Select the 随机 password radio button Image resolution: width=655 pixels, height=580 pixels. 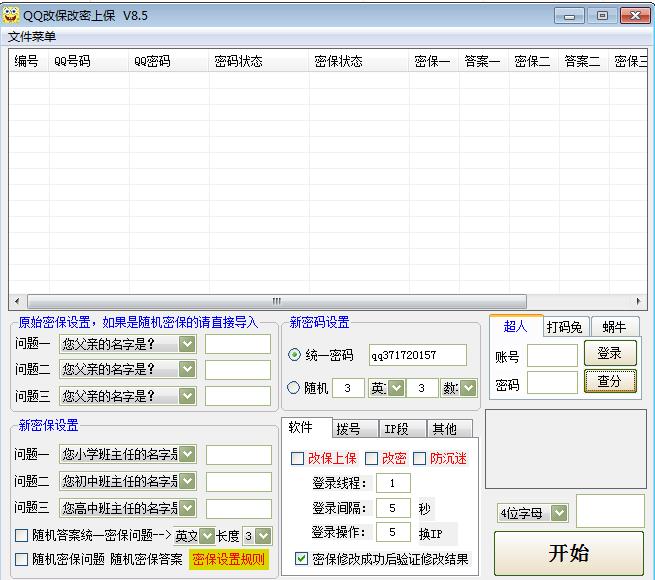[x=294, y=388]
